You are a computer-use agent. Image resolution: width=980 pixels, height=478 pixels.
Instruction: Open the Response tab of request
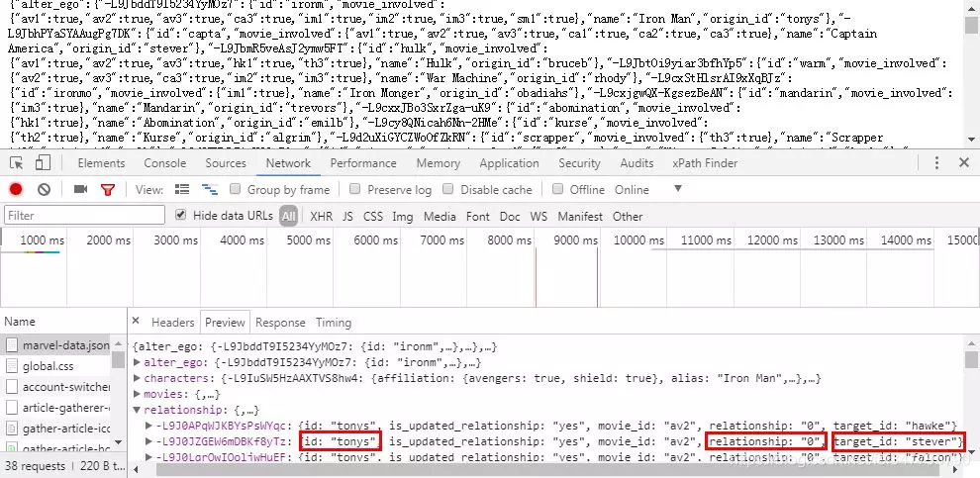coord(280,323)
